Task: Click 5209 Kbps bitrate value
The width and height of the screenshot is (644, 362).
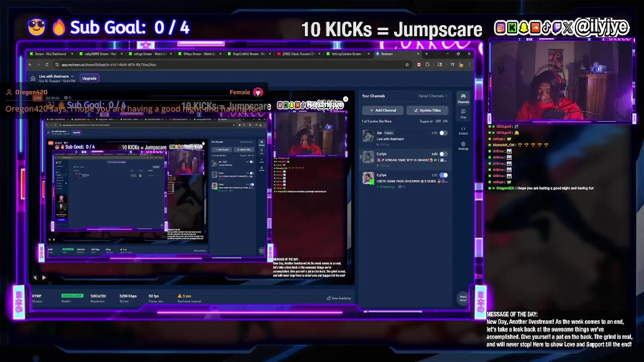Action: (128, 296)
